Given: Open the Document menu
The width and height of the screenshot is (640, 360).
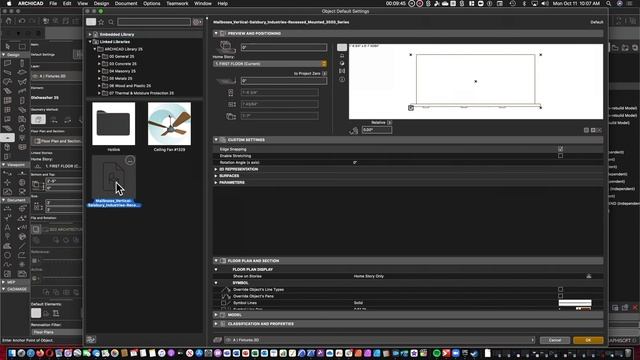Looking at the screenshot, I should click(126, 3).
